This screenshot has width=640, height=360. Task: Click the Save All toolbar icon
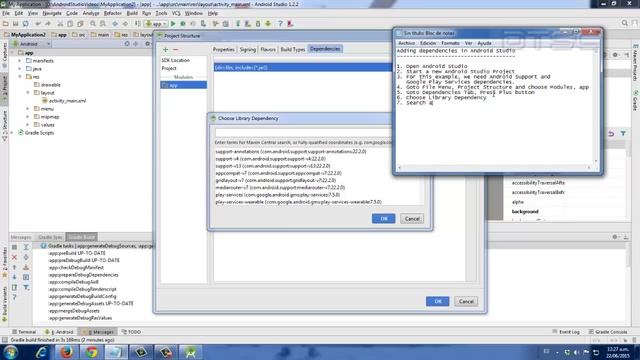point(16,24)
